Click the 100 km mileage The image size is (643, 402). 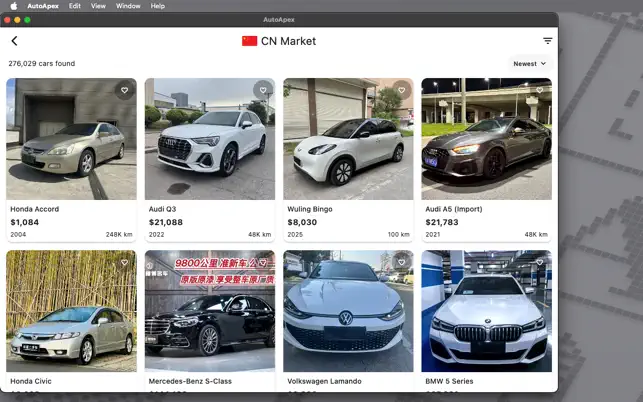[x=399, y=235]
